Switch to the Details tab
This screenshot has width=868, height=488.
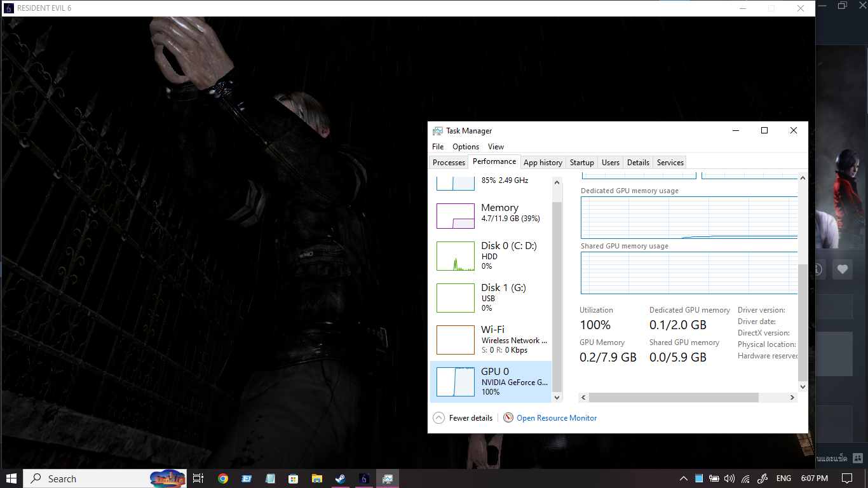tap(638, 163)
